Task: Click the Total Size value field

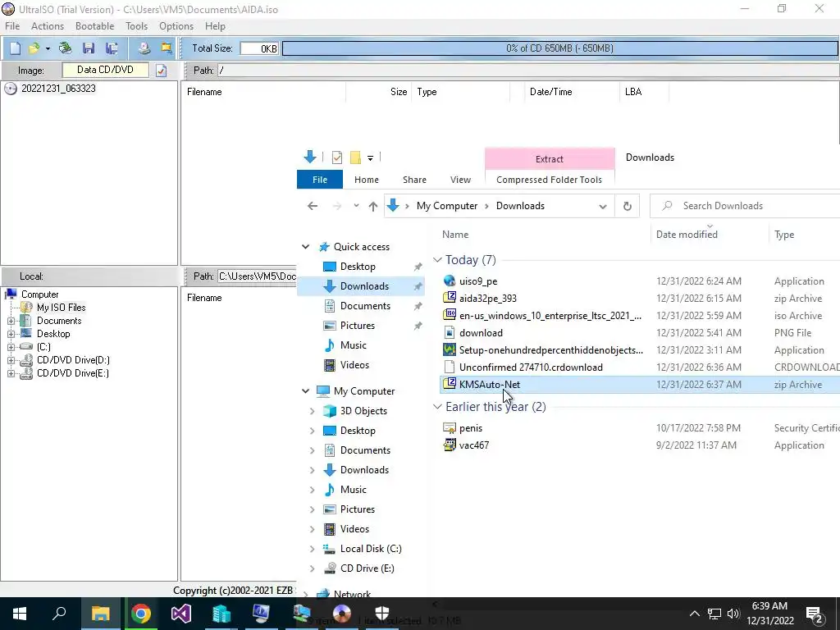Action: point(258,48)
